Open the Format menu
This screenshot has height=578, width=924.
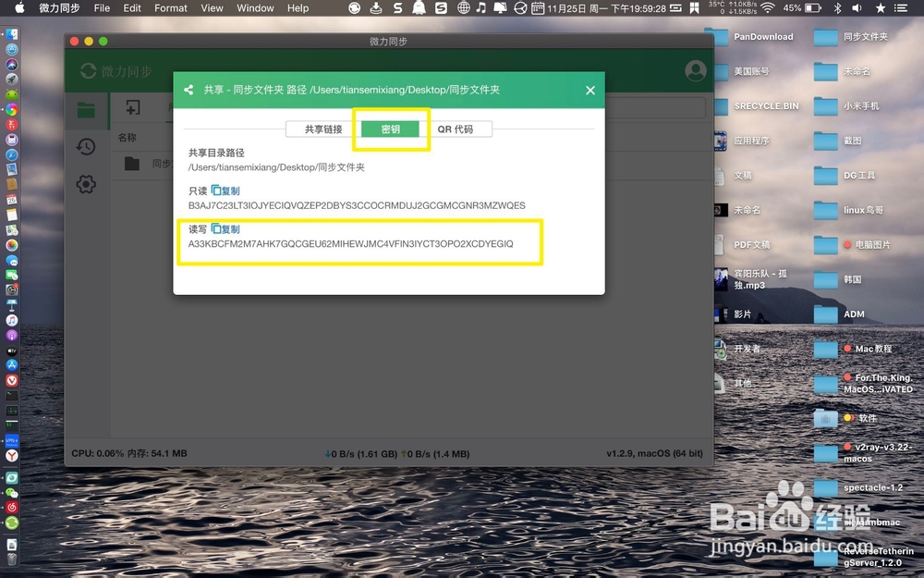[x=170, y=7]
